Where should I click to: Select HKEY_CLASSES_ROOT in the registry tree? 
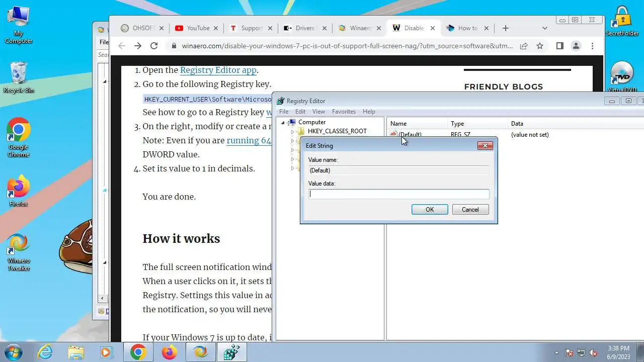click(337, 131)
